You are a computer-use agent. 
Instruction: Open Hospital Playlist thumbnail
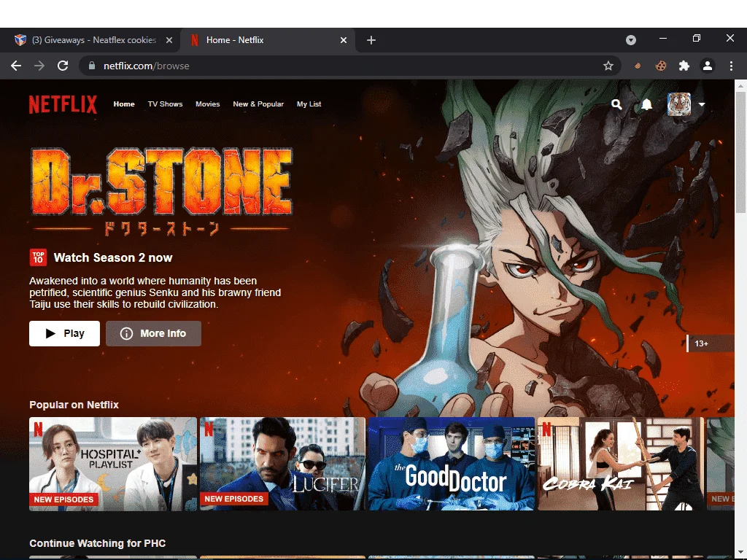pyautogui.click(x=113, y=464)
